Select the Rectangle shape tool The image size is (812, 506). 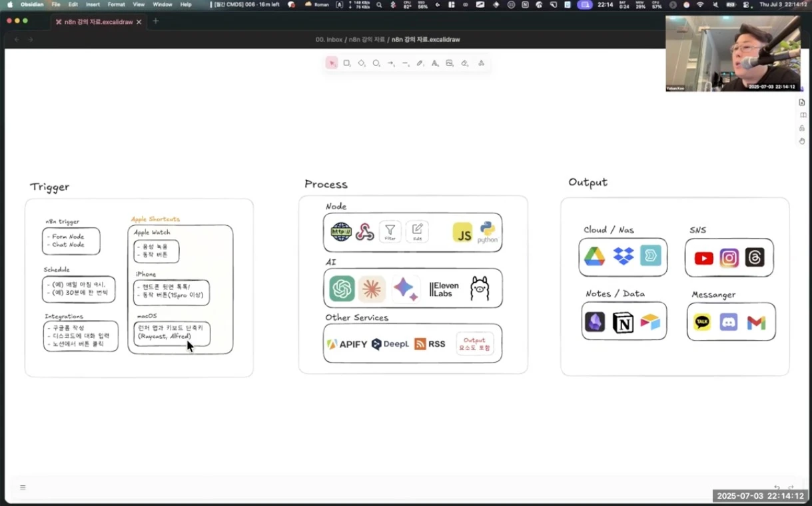(x=347, y=63)
